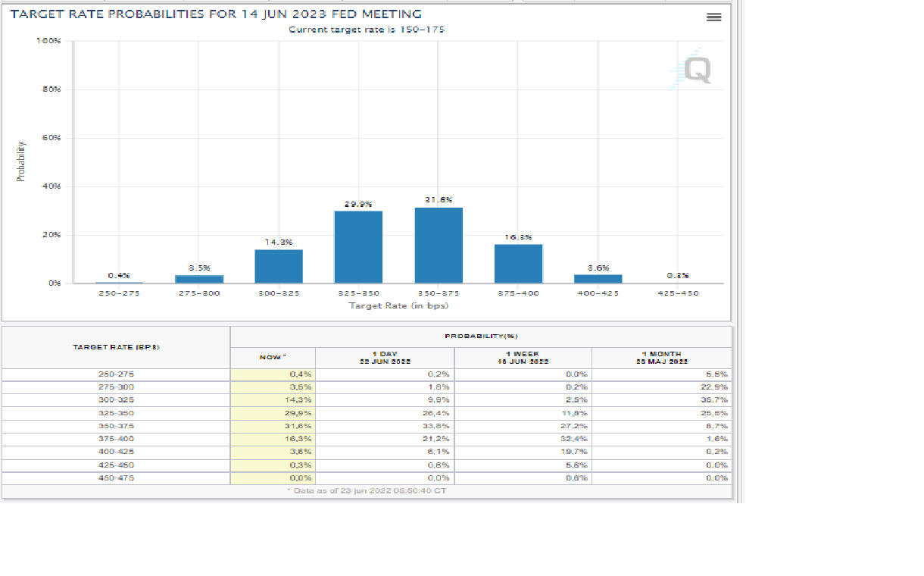Open the chart hamburger menu

coord(713,17)
